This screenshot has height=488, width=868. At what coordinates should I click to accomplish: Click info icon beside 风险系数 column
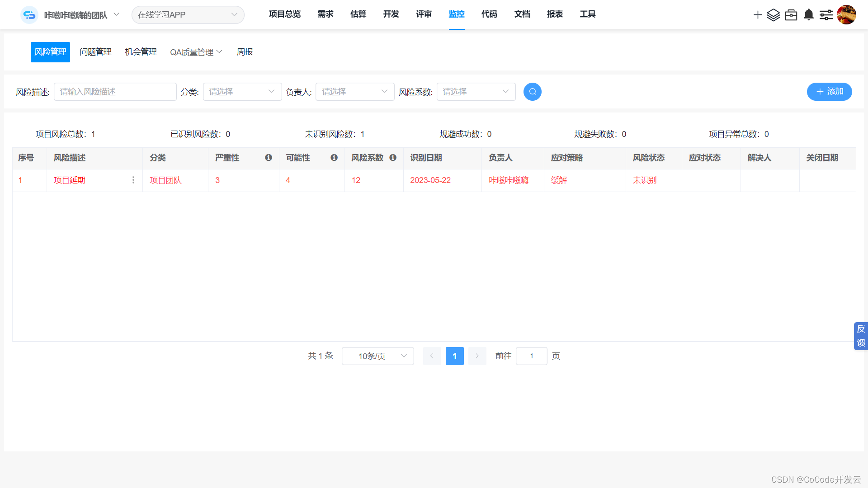click(393, 158)
